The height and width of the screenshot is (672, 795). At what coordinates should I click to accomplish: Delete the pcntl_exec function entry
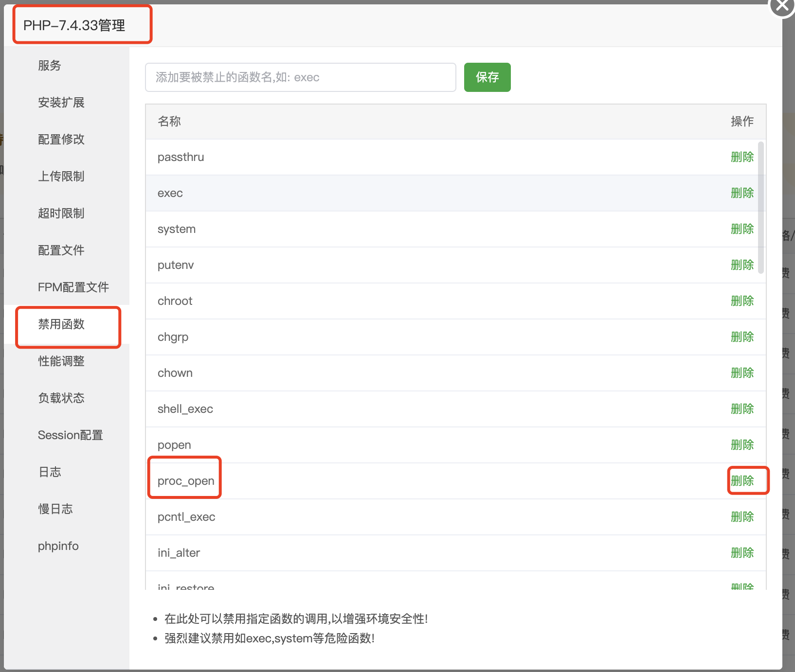coord(742,517)
